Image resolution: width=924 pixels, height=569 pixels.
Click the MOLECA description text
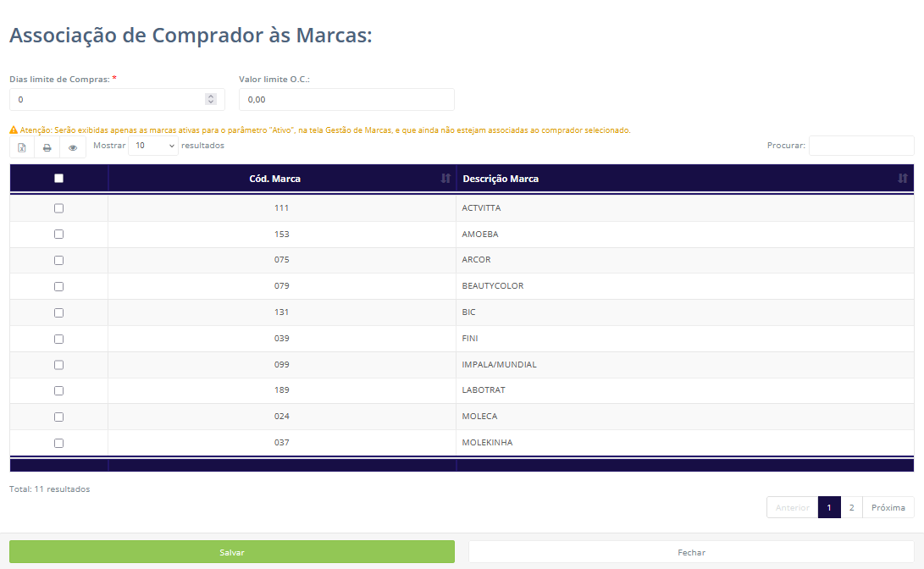click(x=479, y=417)
